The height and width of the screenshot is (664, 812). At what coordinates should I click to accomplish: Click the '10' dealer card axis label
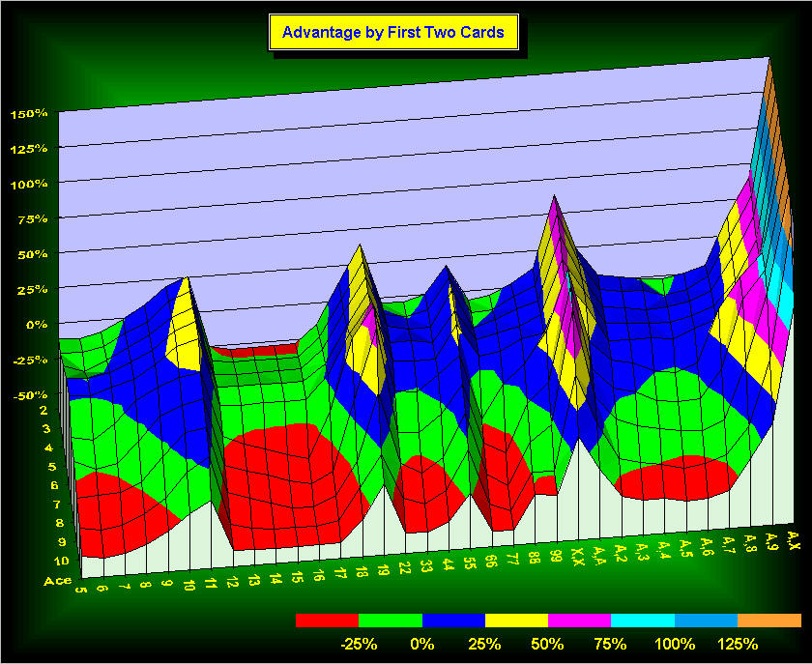(x=61, y=562)
